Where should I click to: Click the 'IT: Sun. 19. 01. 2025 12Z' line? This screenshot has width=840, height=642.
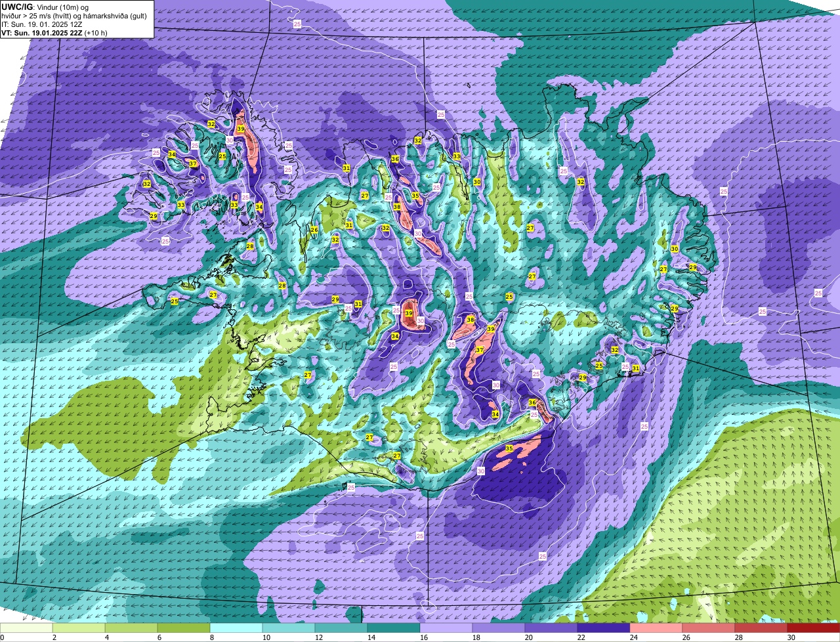[43, 24]
